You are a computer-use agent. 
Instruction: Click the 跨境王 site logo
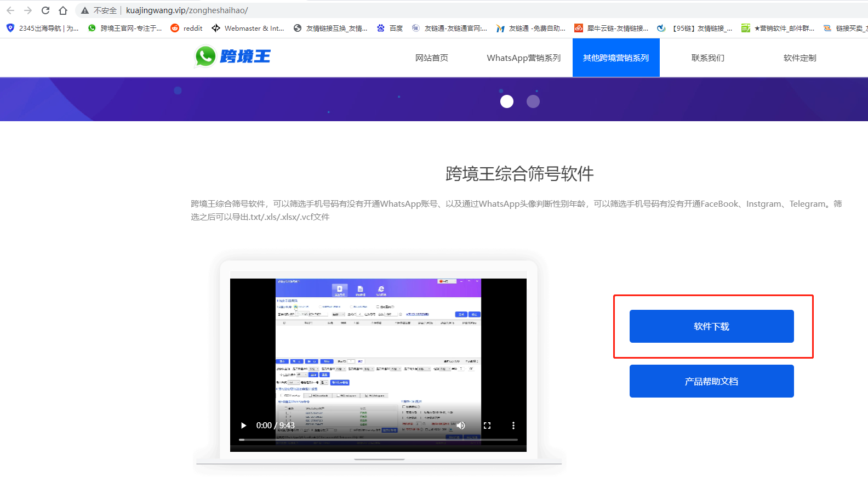coord(232,56)
